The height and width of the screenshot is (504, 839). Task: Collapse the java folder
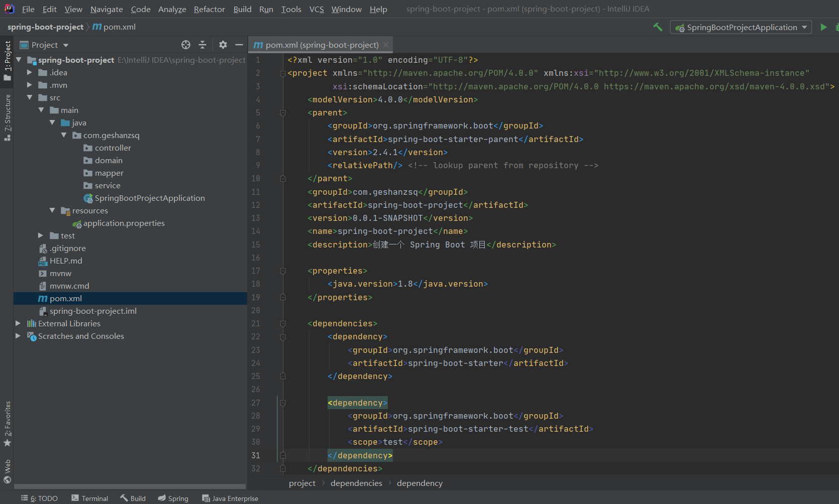(52, 122)
